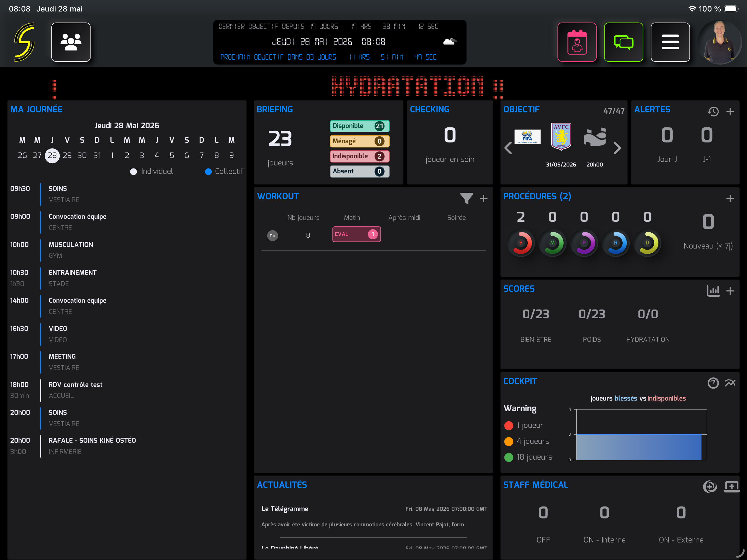
Task: Show Cockpit trend line icon
Action: 730,383
